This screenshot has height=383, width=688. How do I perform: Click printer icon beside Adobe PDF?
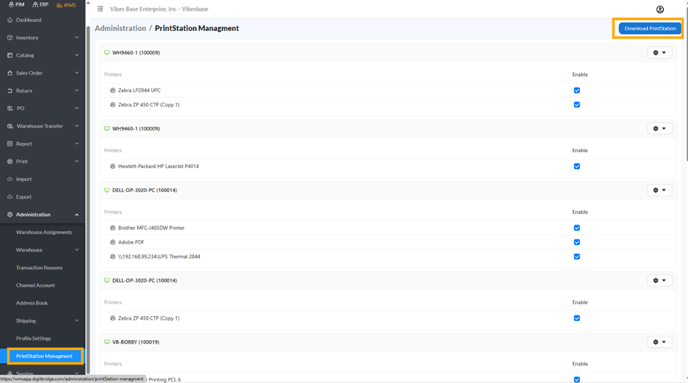(112, 242)
